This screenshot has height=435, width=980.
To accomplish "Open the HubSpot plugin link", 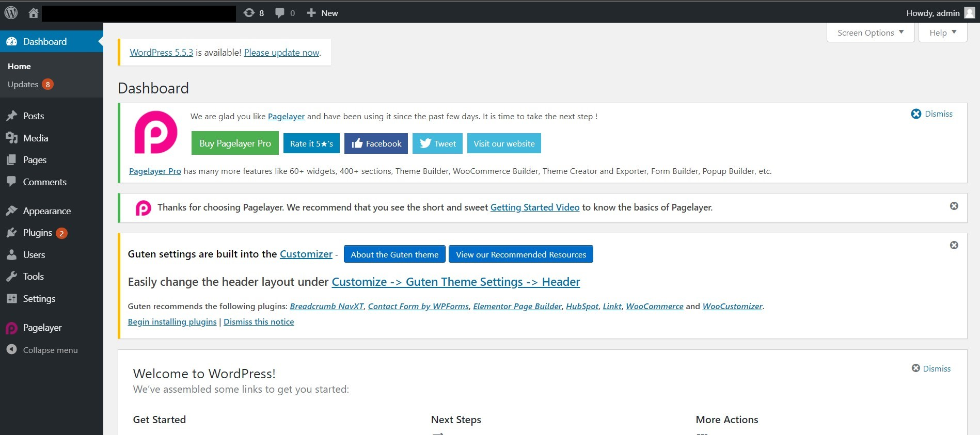I will pyautogui.click(x=582, y=306).
